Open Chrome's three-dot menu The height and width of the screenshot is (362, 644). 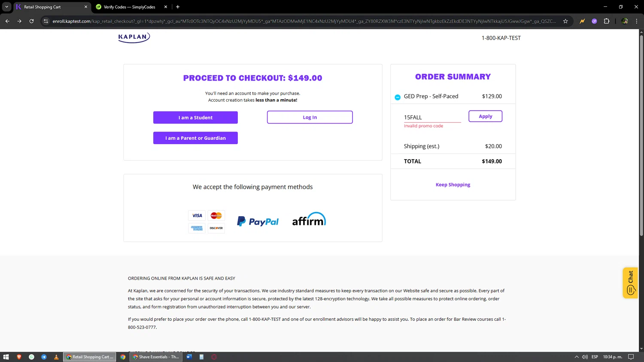coord(637,21)
